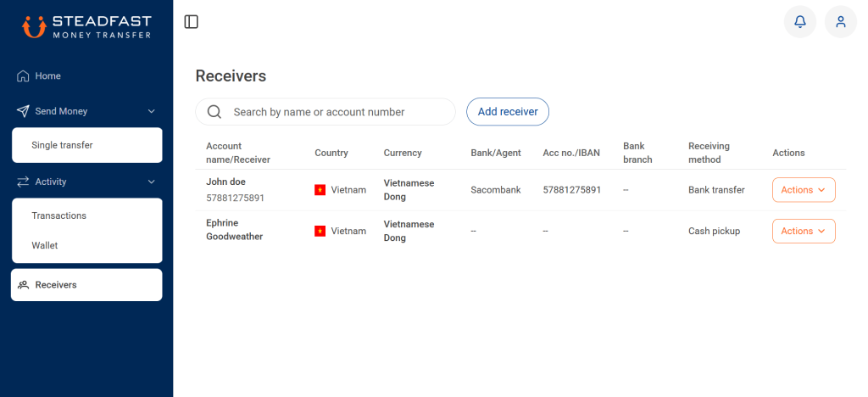
Task: Collapse the Send Money chevron
Action: point(151,111)
